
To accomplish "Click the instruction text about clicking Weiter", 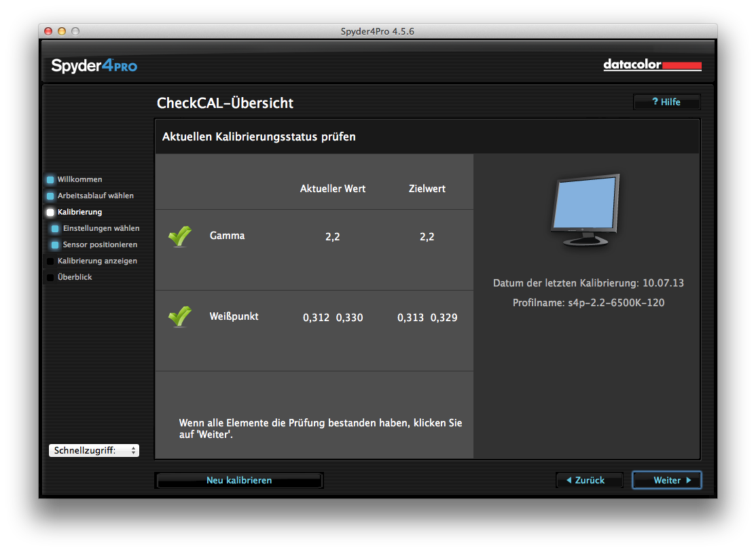I will point(321,428).
